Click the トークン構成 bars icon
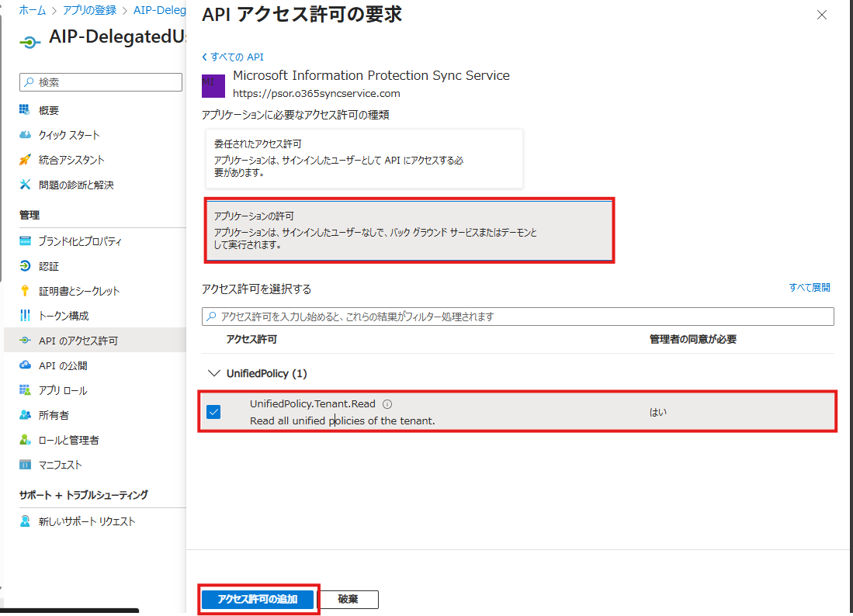Screen dimensions: 853x616 (x=25, y=315)
